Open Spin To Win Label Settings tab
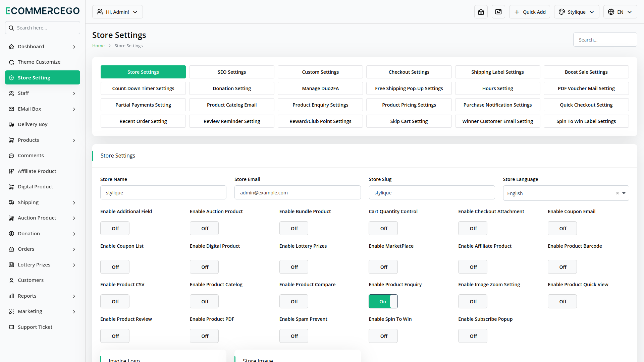The image size is (644, 362). click(x=586, y=121)
